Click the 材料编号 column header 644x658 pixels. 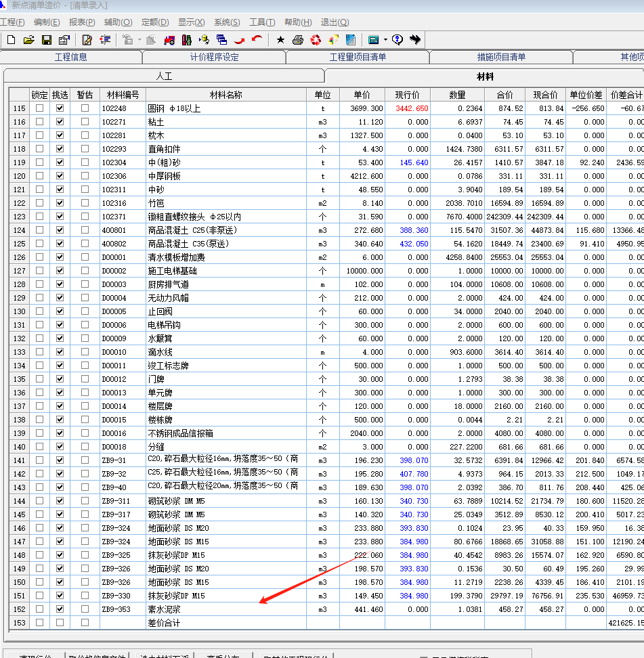click(123, 95)
